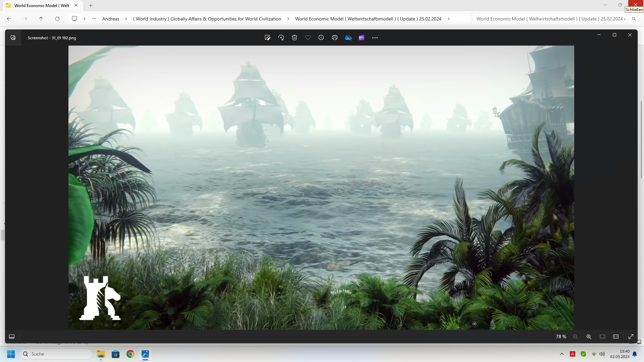644x362 pixels.
Task: Click the file name Screenshot - 31_01 192.png
Action: click(x=52, y=38)
